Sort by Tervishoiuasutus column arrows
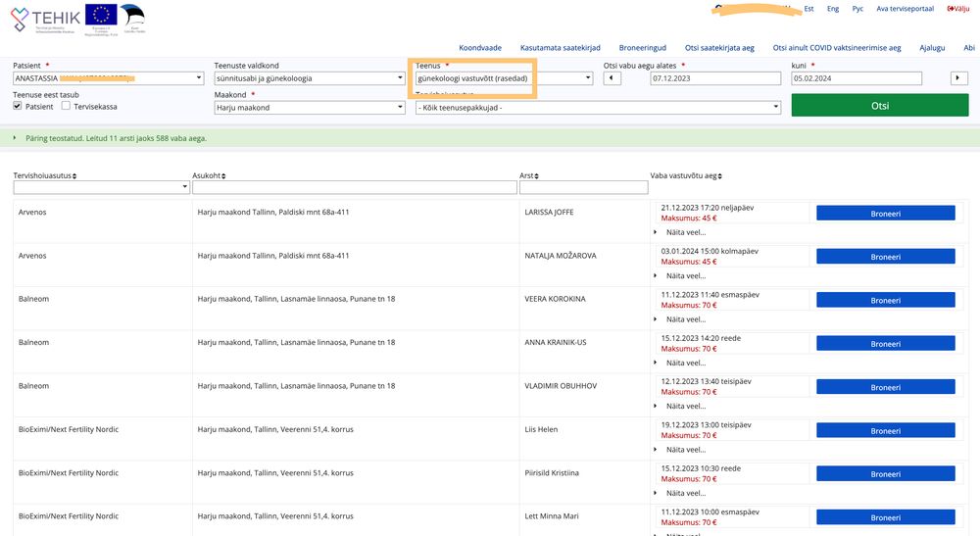The height and width of the screenshot is (536, 980). click(x=74, y=175)
